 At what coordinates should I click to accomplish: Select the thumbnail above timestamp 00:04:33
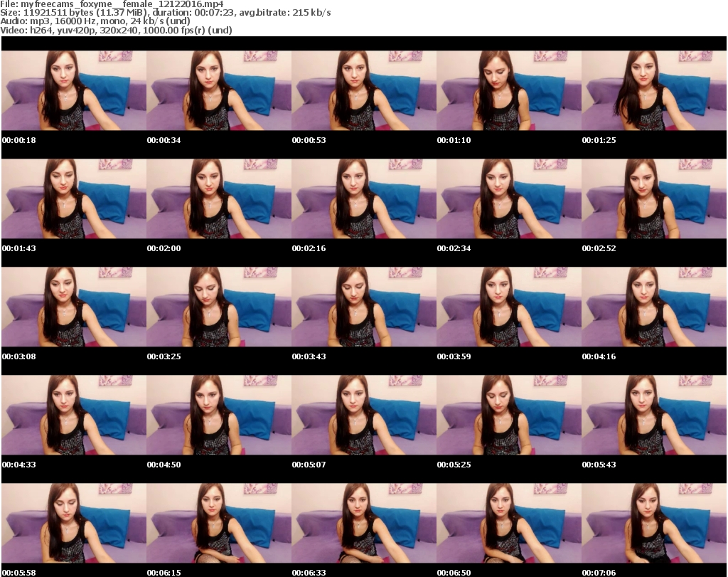click(74, 415)
